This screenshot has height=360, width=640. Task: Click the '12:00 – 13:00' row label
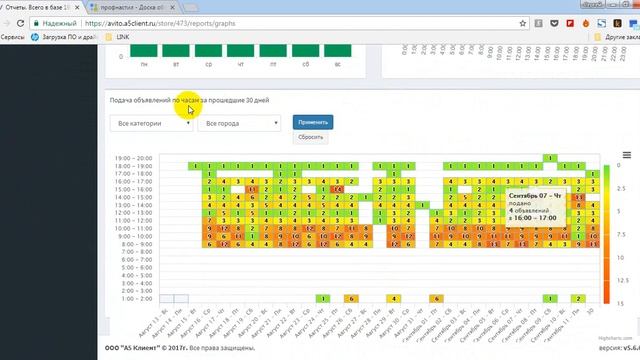click(133, 213)
